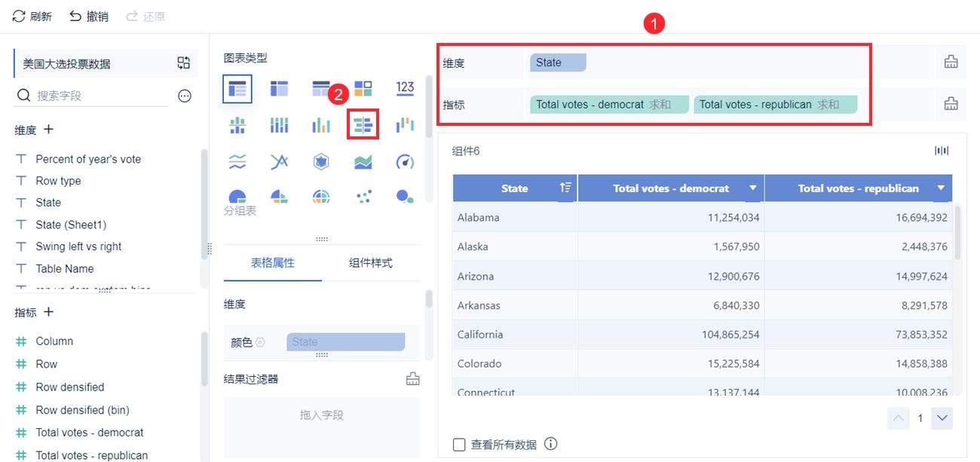Toggle sort order on State column header
This screenshot has width=980, height=462.
[565, 188]
